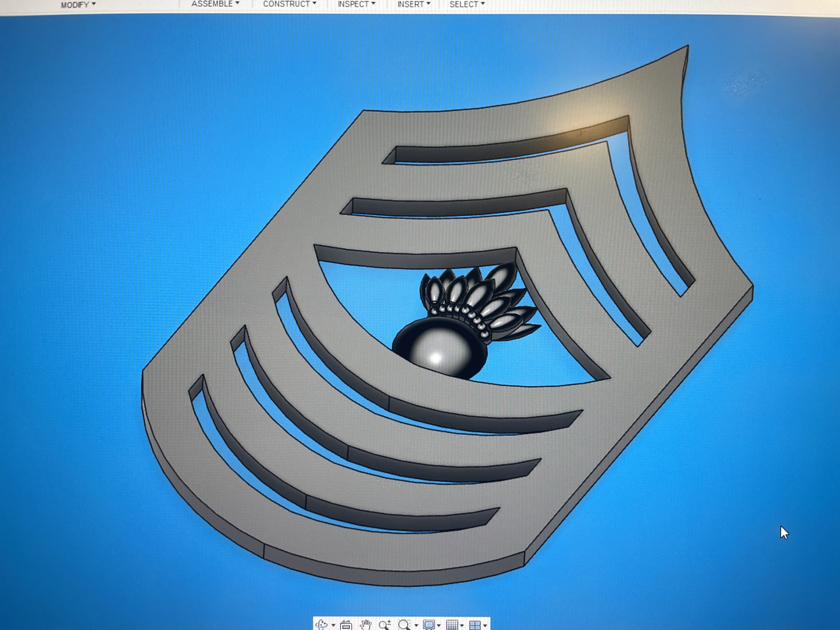840x630 pixels.
Task: Open the SELECT menu
Action: pyautogui.click(x=467, y=4)
